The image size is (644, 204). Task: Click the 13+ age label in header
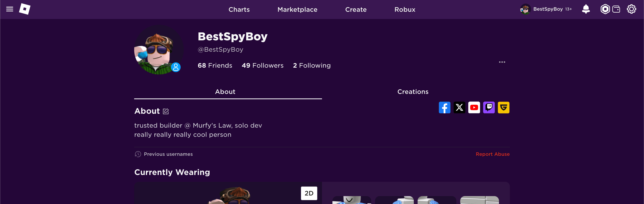pos(568,9)
